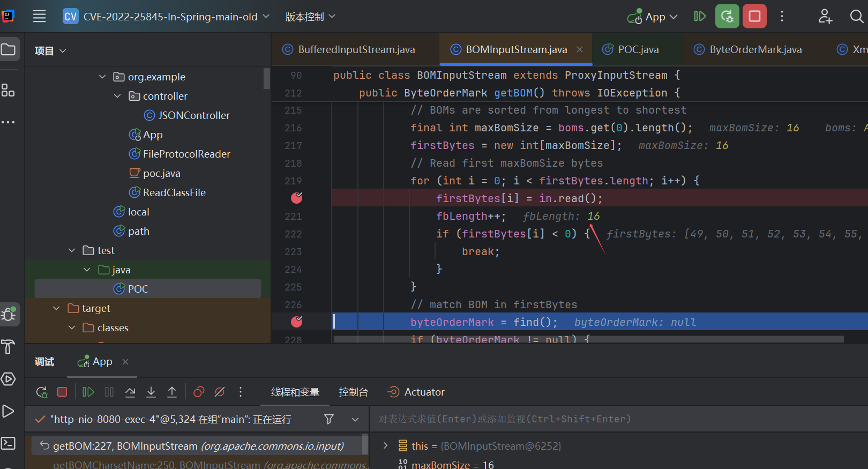Click the Resume/Run App icon in top toolbar
868x469 pixels.
pyautogui.click(x=700, y=17)
